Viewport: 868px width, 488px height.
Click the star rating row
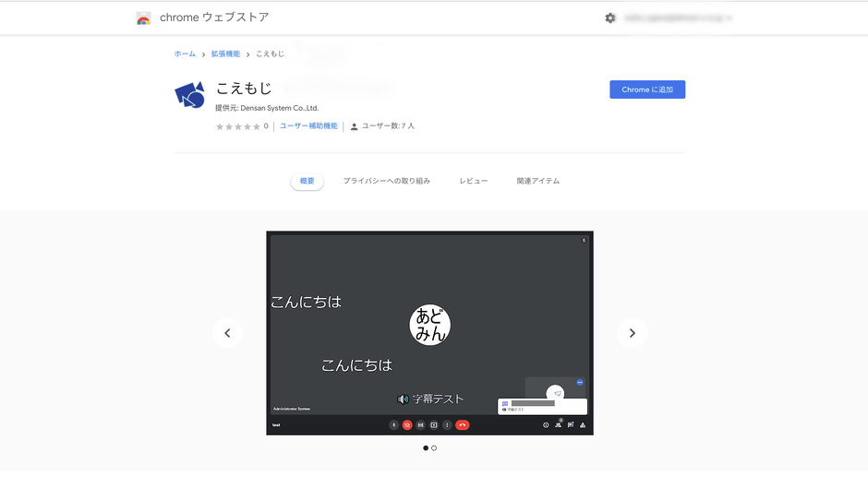tap(238, 126)
